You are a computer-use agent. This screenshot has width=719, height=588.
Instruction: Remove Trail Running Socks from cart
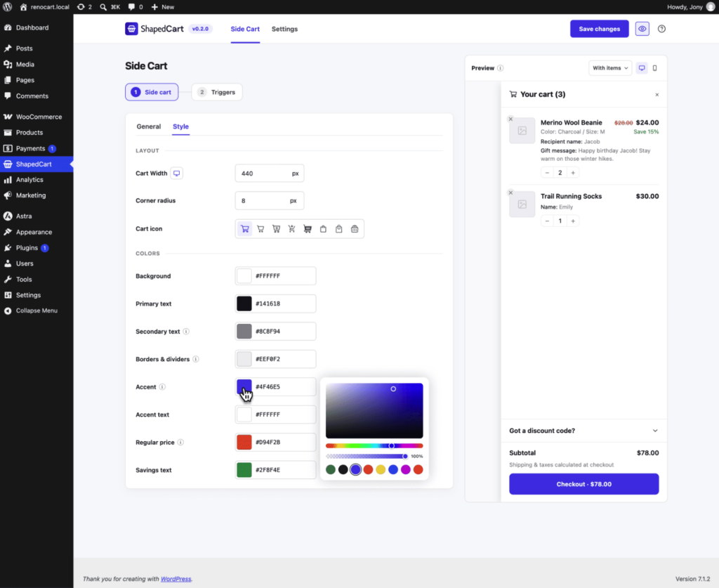pyautogui.click(x=510, y=192)
